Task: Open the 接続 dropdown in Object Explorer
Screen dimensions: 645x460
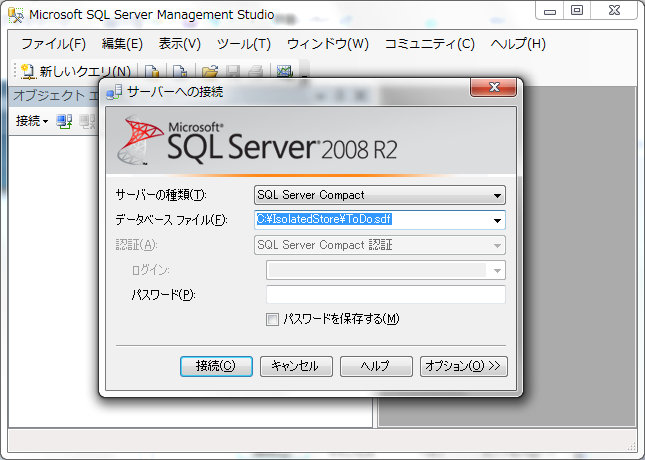Action: [32, 121]
